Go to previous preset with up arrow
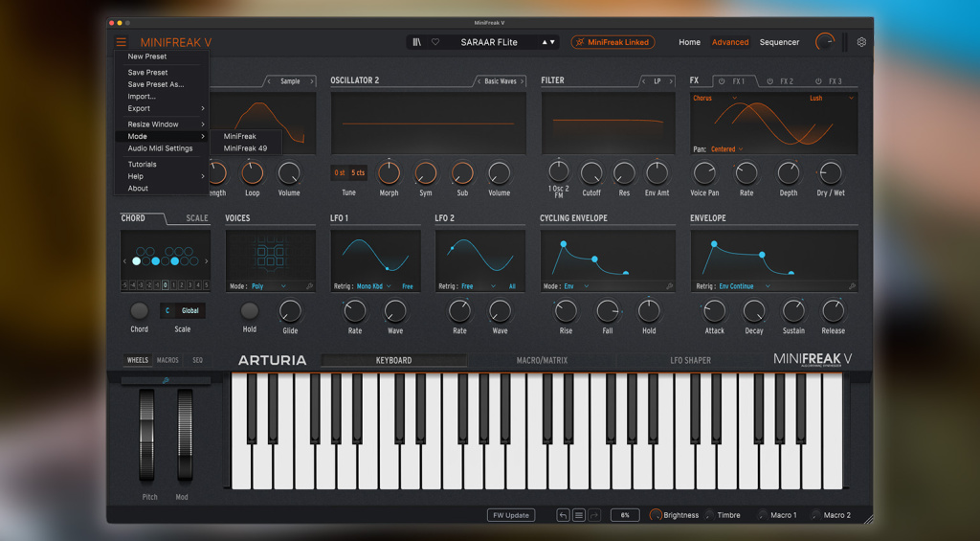 click(x=545, y=42)
